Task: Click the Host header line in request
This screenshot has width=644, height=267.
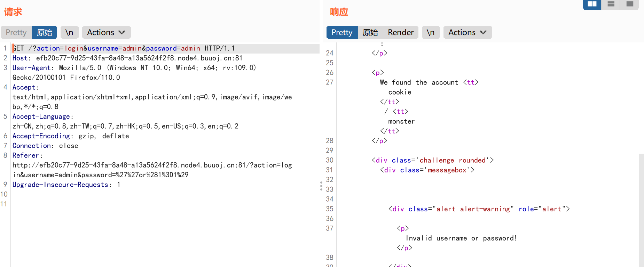Action: coord(127,58)
